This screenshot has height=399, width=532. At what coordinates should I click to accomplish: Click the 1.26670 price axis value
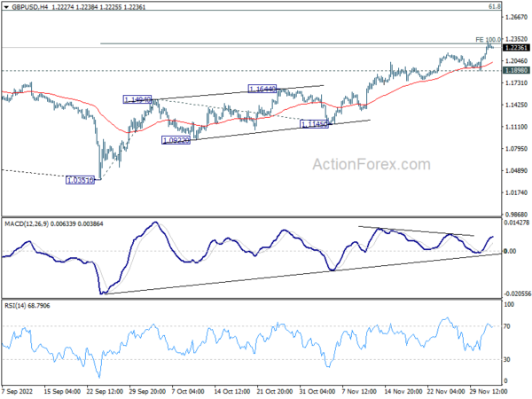coord(516,17)
